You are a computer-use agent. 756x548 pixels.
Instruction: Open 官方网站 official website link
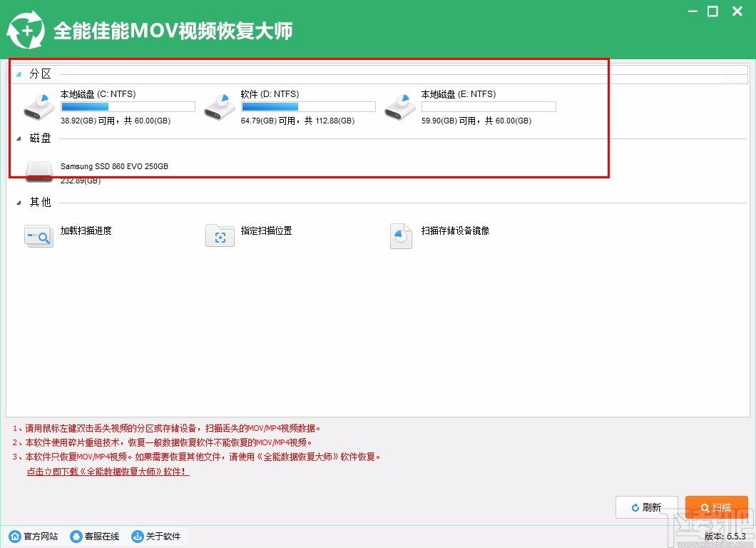(x=41, y=536)
